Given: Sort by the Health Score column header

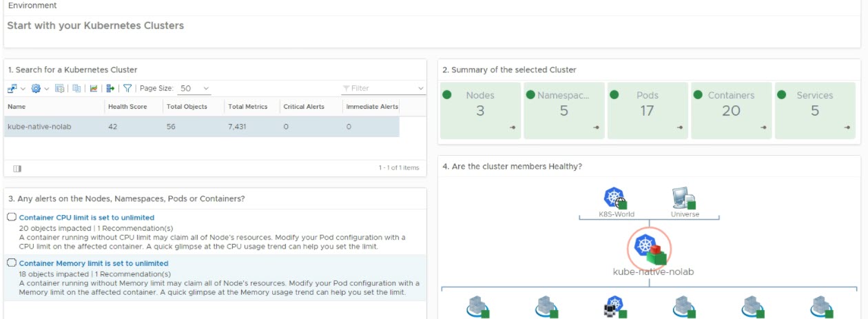Looking at the screenshot, I should pyautogui.click(x=127, y=107).
